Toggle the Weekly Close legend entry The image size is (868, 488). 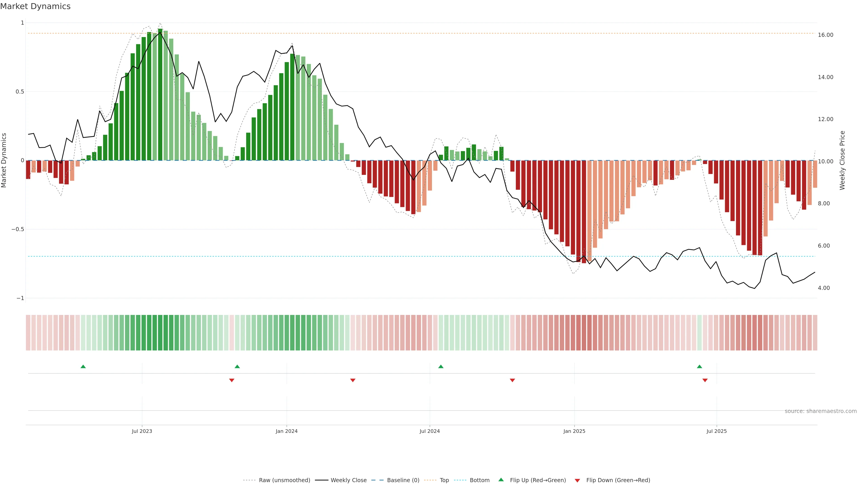(x=348, y=480)
